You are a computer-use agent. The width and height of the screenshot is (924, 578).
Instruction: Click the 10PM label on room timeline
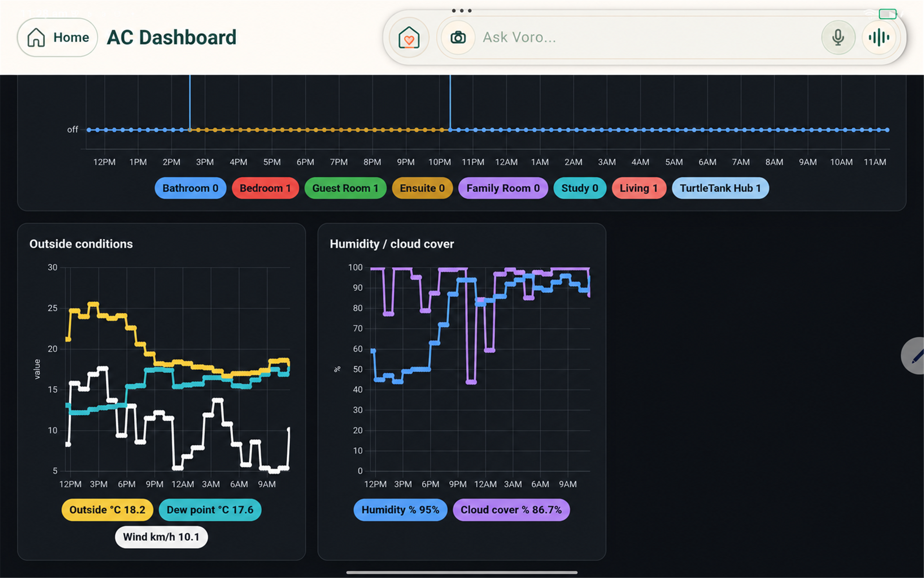pos(439,162)
